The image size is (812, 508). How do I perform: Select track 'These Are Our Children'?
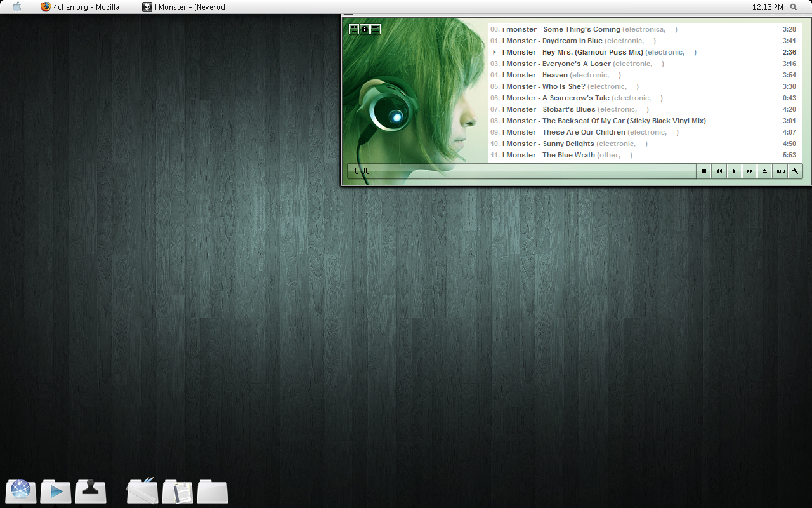click(645, 132)
